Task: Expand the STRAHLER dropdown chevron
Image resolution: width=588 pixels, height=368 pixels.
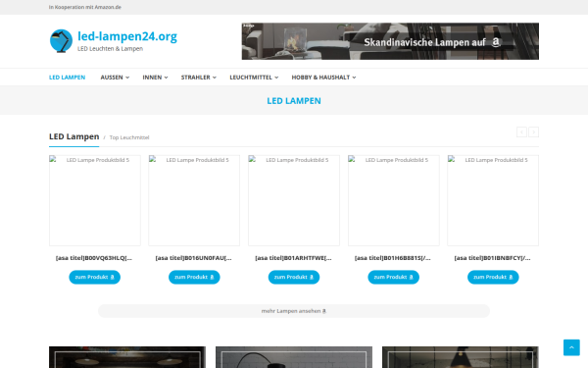Action: [x=215, y=78]
